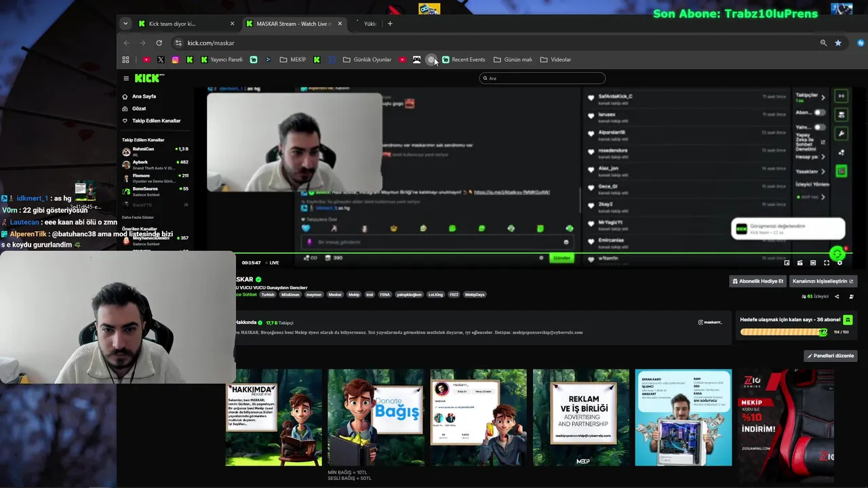Screen dimensions: 868x488
Task: Click the wrench tools icon in panel
Action: coord(842,134)
